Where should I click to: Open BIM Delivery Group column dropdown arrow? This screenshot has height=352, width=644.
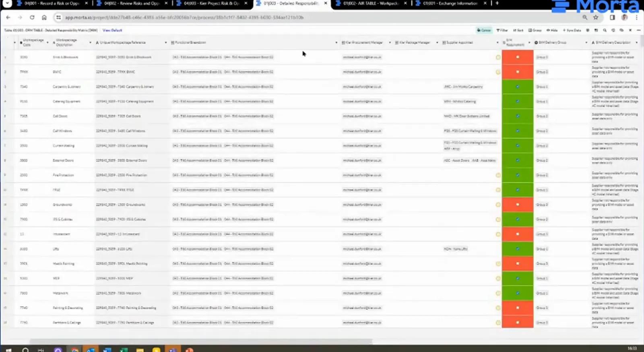coord(586,42)
